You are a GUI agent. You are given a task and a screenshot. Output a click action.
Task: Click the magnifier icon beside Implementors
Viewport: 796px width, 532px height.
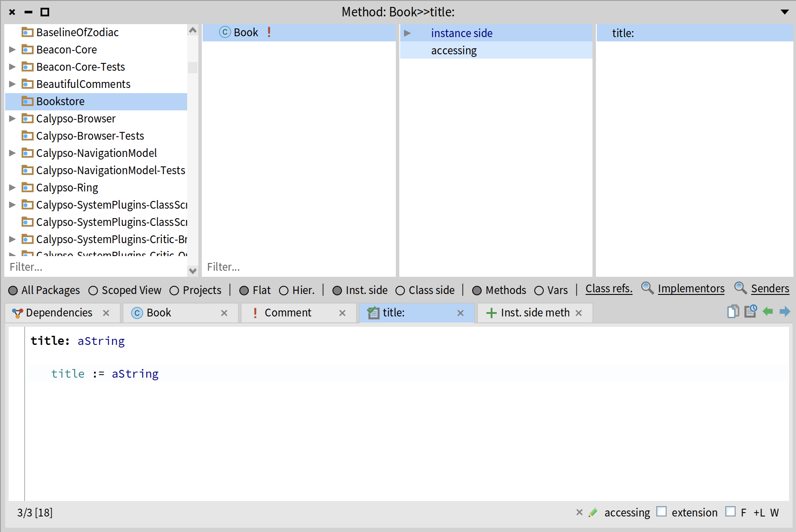647,288
